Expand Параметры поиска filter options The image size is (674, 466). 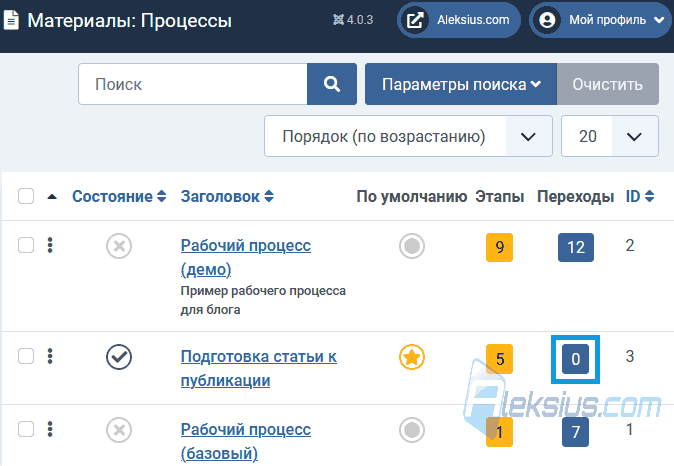point(461,84)
